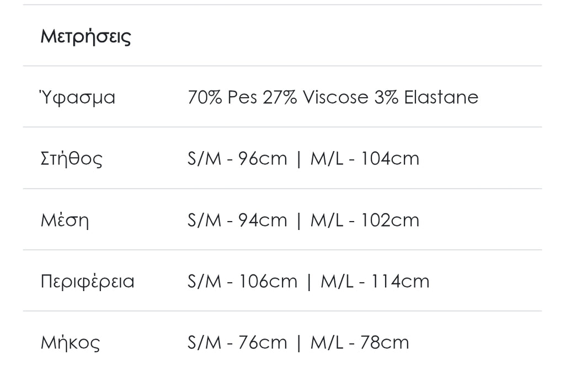Click the separator bar in the Περιφέρεια row
The height and width of the screenshot is (392, 565).
[309, 282]
